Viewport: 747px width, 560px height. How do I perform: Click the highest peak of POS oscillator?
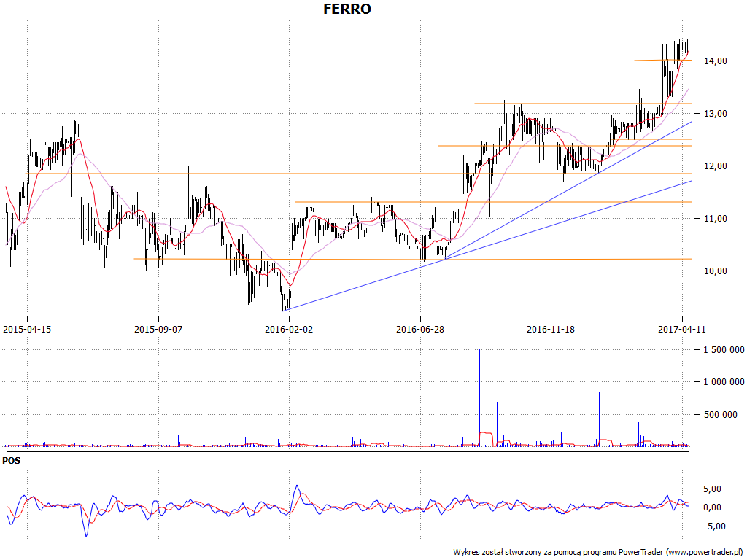[x=297, y=486]
